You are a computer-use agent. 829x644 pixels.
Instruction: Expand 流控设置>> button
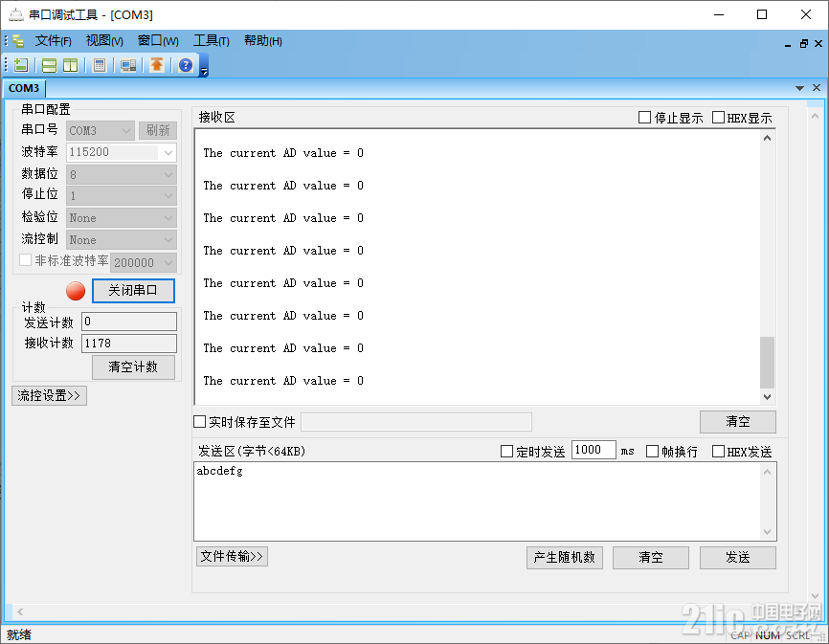[x=49, y=396]
